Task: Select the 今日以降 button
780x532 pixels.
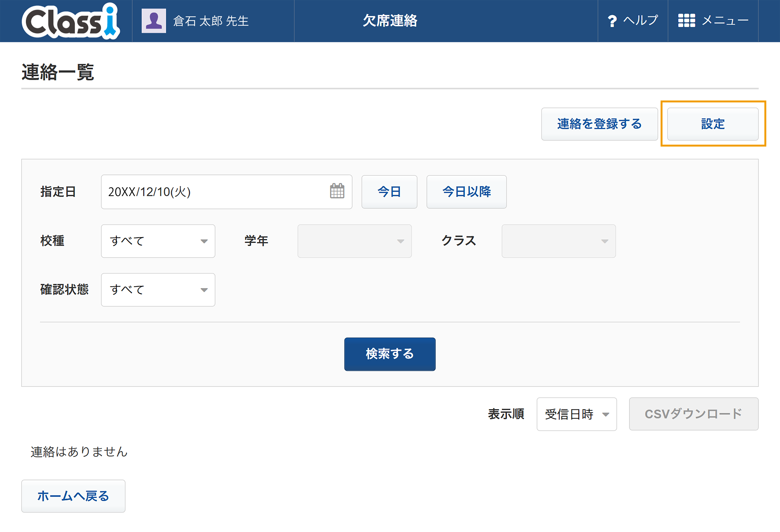Action: [x=467, y=192]
